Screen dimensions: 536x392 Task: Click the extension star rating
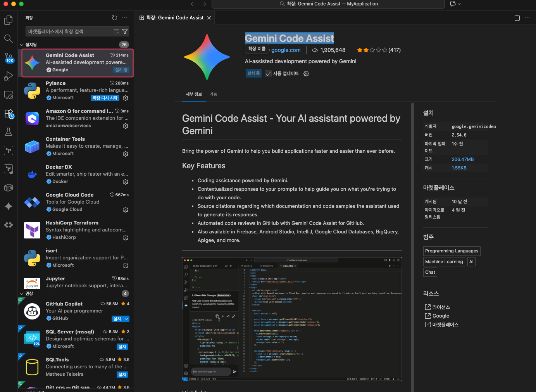pos(379,50)
